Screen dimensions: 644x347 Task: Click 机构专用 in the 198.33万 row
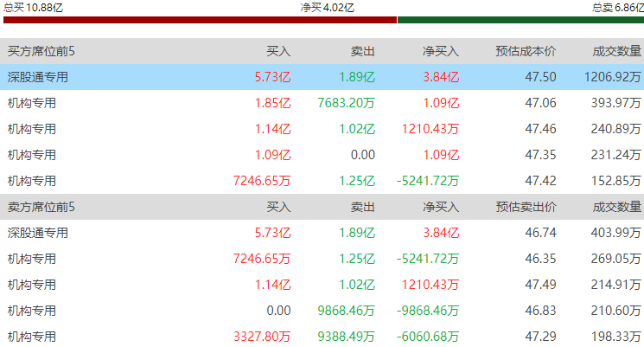32,337
